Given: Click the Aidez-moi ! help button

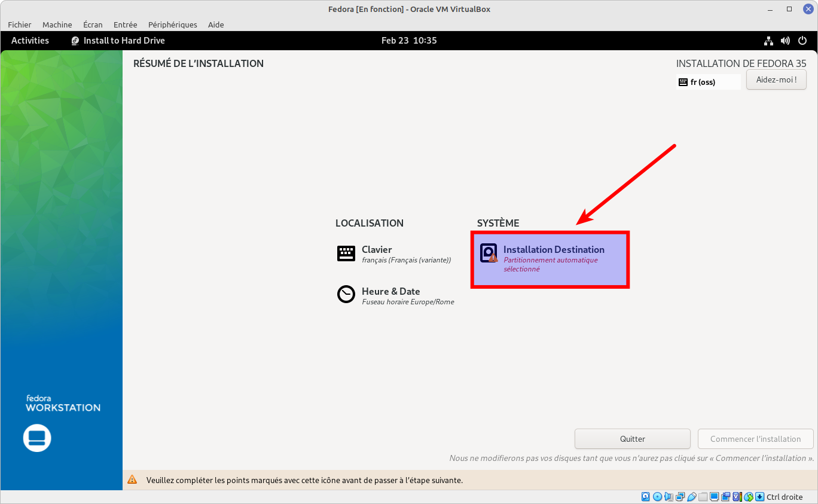Looking at the screenshot, I should (777, 80).
